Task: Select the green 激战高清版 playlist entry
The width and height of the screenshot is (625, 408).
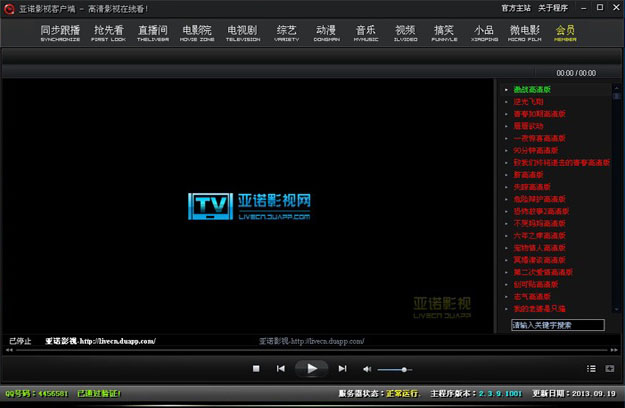Action: pos(532,90)
